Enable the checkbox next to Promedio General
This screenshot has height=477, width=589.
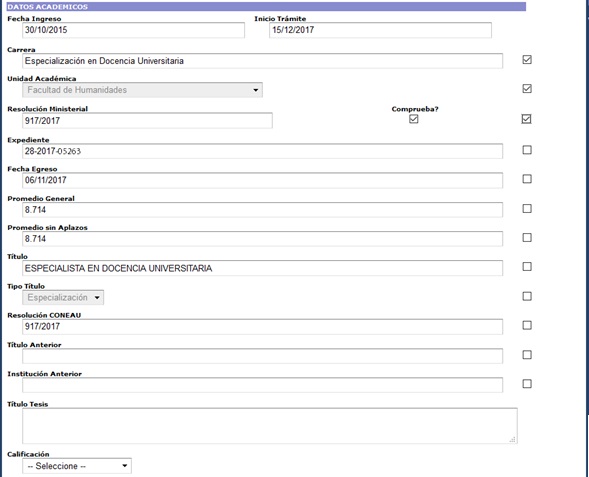[x=527, y=208]
